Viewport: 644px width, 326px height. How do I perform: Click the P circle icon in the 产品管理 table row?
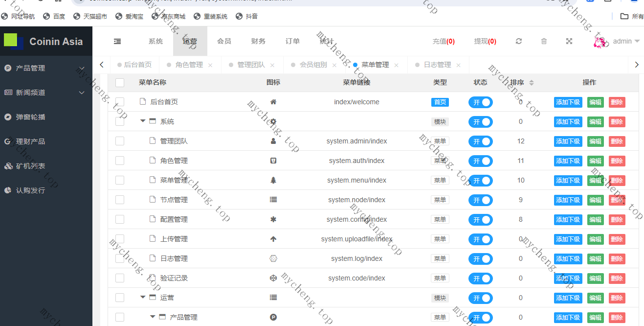tap(273, 317)
